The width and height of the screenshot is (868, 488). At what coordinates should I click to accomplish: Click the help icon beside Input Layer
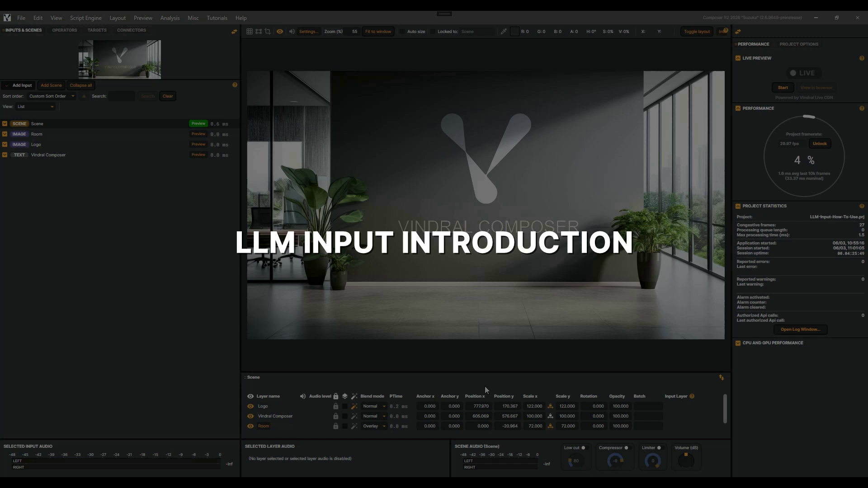coord(692,396)
